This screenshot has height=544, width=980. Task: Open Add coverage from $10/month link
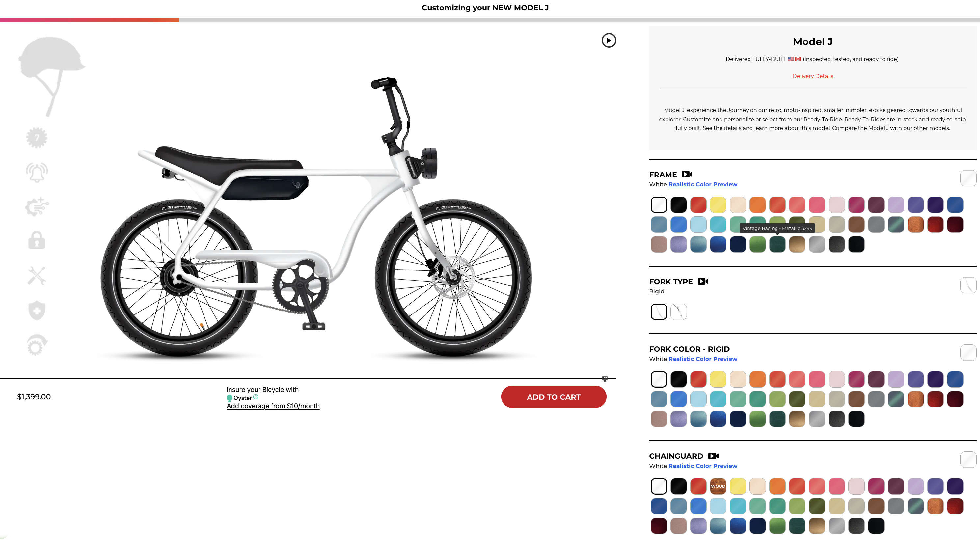273,406
